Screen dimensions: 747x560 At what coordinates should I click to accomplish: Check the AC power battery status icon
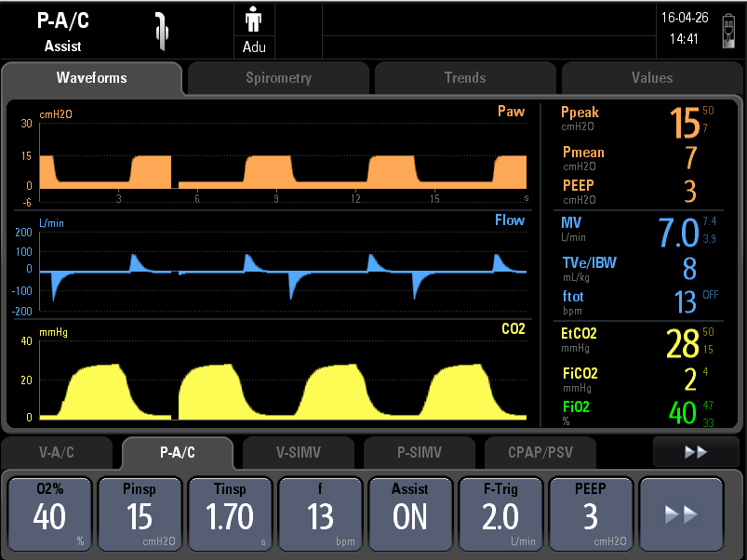(x=728, y=31)
